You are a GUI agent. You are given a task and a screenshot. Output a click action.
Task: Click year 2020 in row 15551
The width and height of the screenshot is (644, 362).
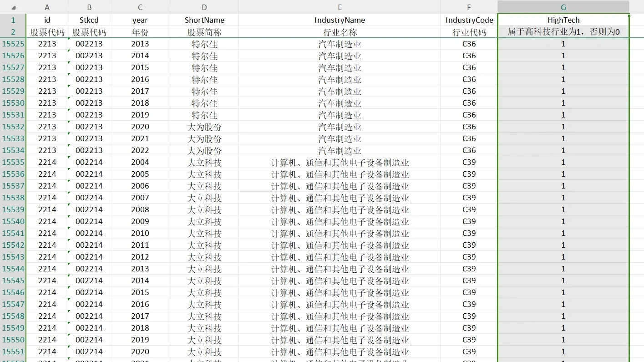tap(140, 352)
